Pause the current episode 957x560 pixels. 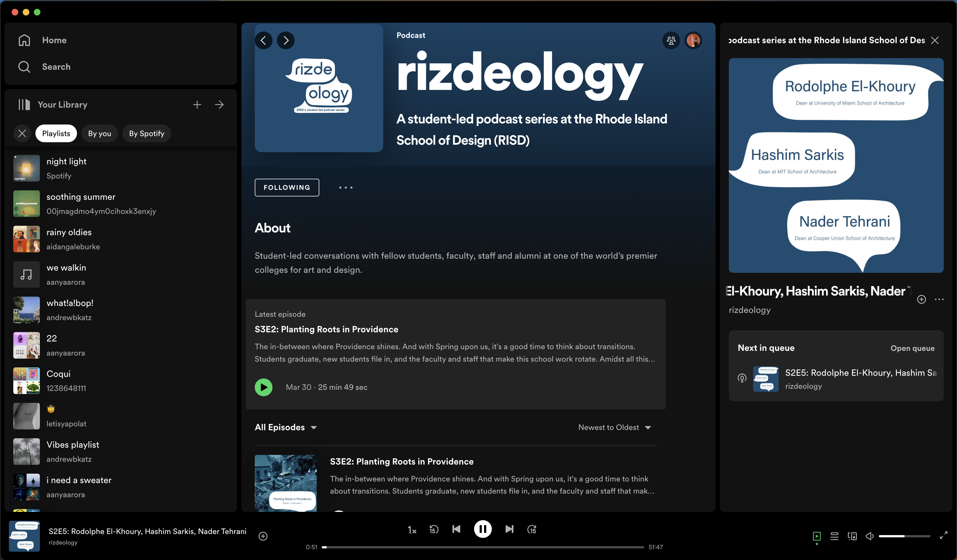[483, 529]
